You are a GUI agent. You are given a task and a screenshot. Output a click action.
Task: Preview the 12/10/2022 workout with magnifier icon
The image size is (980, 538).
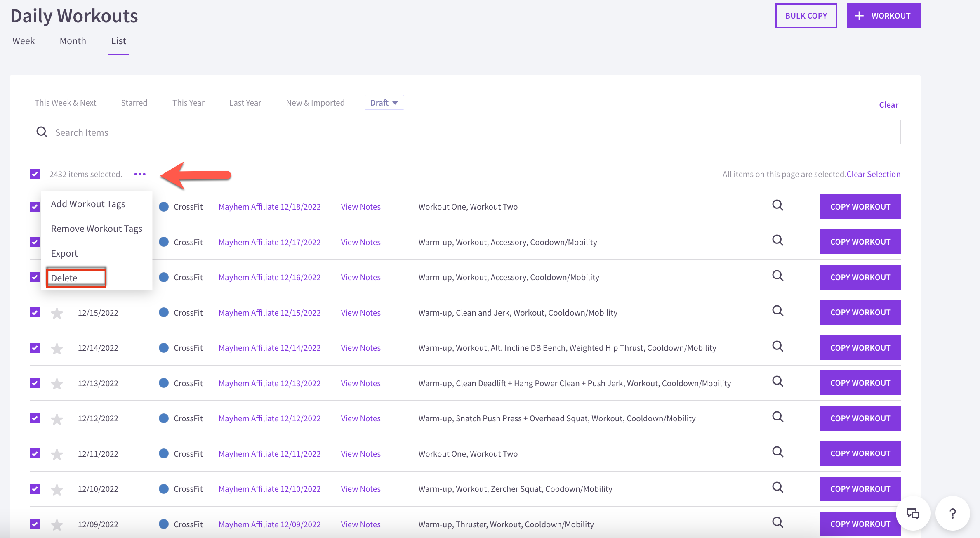point(777,487)
